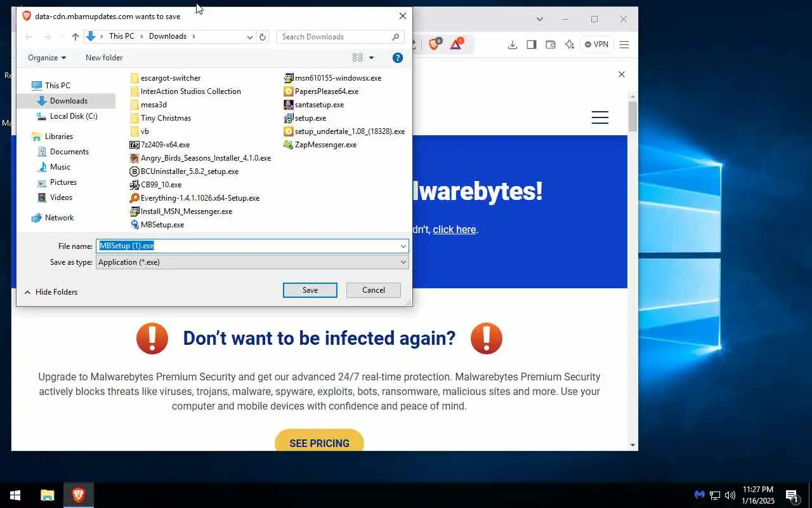This screenshot has height=508, width=812.
Task: Open Leo AI sparkle icon
Action: click(x=570, y=44)
